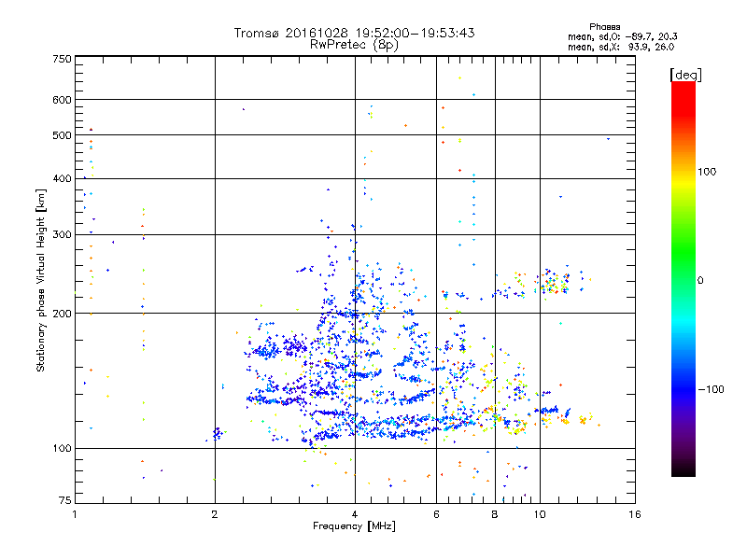Click the '8' MHz x-axis tick label
Screen dimensions: 747x560
pyautogui.click(x=495, y=514)
